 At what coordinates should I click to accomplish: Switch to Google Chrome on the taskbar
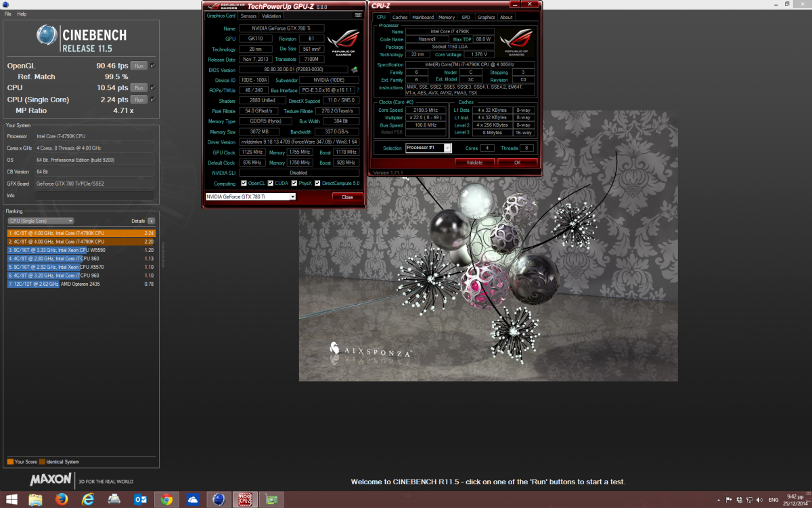(x=166, y=500)
